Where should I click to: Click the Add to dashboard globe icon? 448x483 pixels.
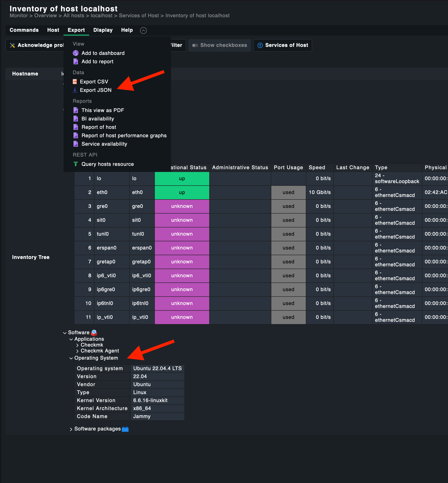76,53
